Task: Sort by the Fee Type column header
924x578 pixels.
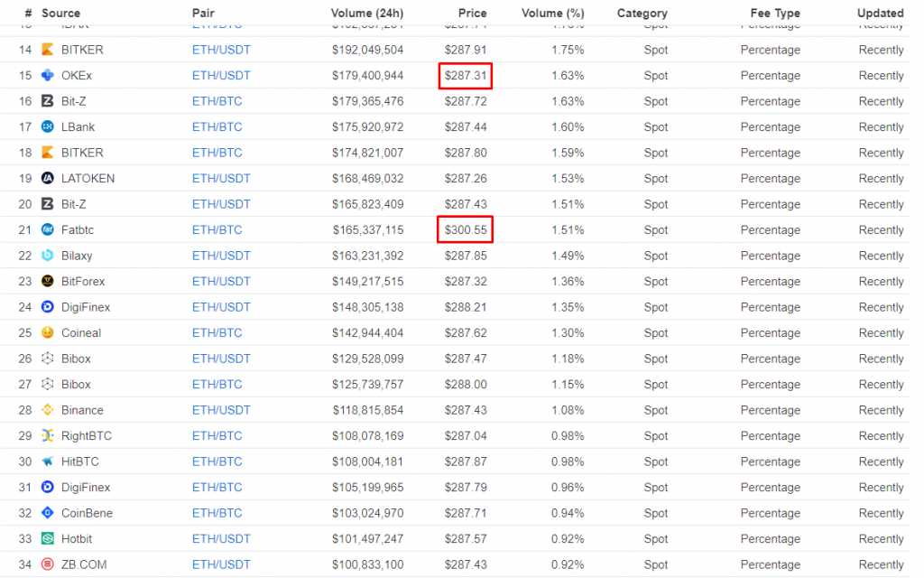Action: (775, 13)
